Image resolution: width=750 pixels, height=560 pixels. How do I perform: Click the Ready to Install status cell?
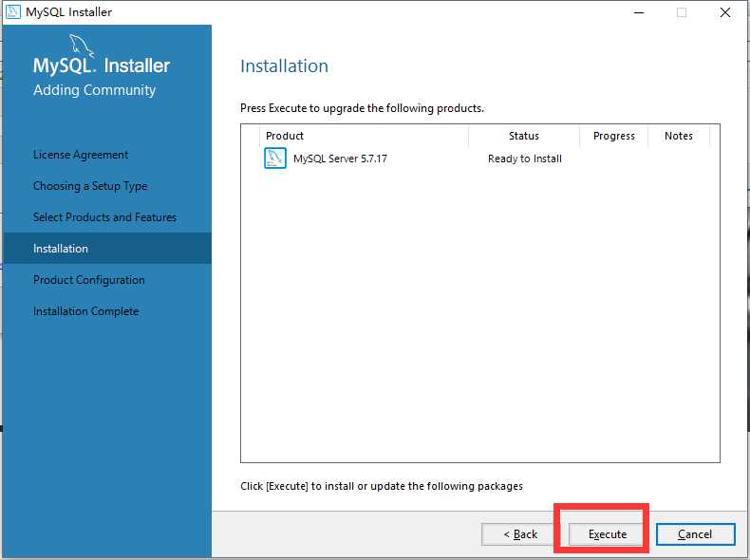pos(525,159)
